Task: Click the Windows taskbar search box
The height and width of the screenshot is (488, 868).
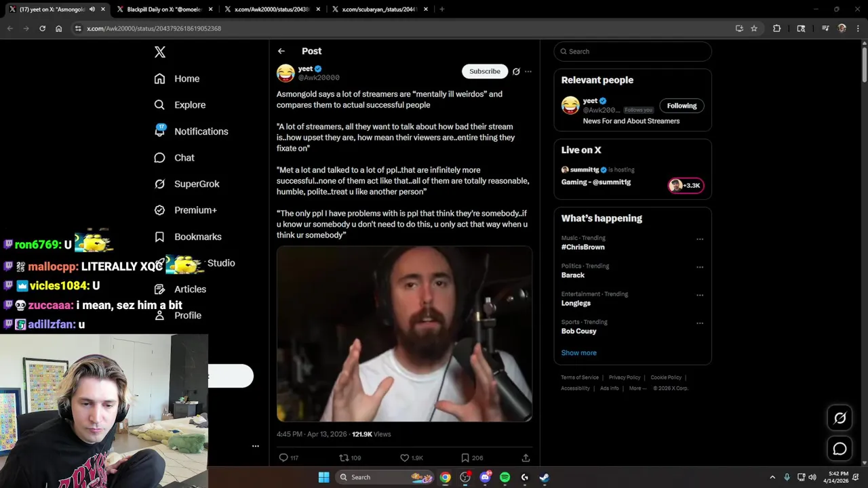Action: [384, 477]
